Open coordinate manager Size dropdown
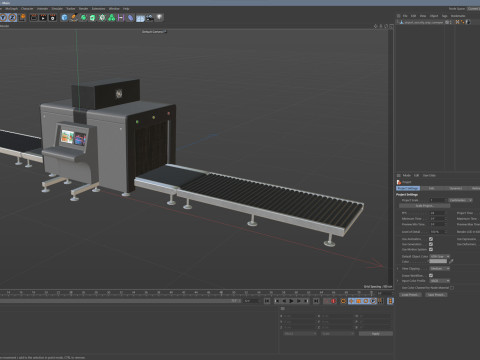Viewport: 480px width, 360px height. (x=337, y=334)
